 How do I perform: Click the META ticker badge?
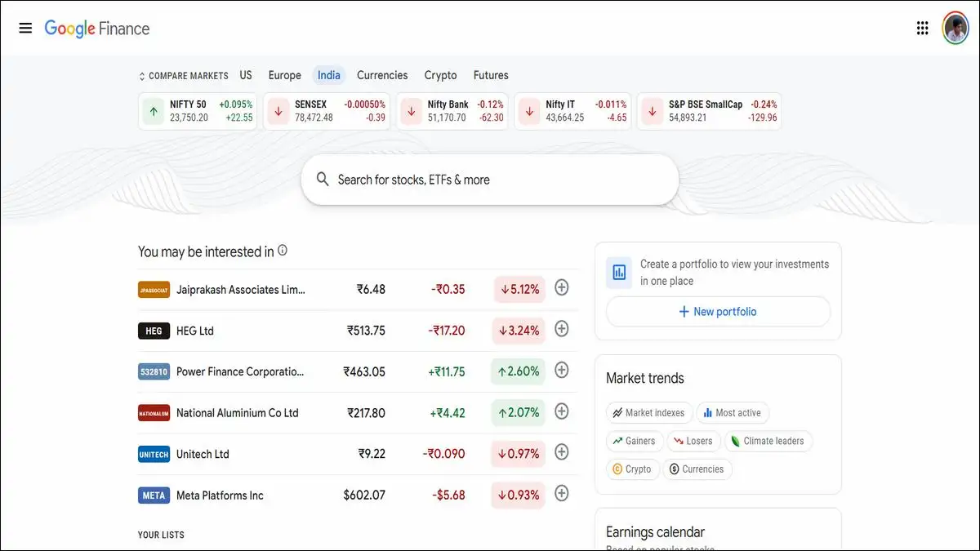[x=154, y=495]
